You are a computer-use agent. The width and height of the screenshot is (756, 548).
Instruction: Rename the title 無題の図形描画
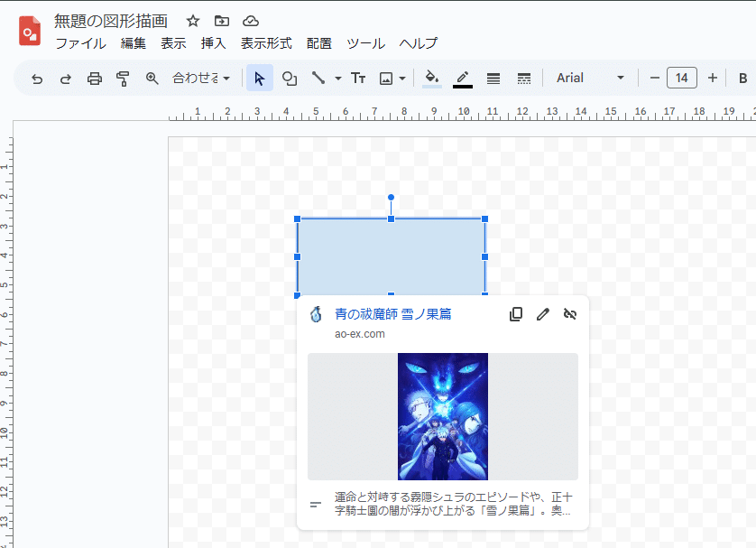coord(111,21)
